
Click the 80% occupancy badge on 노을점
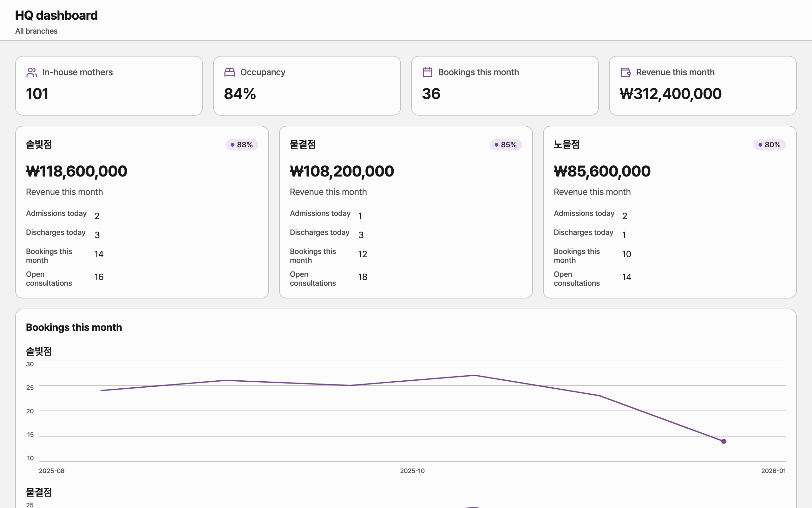[769, 145]
